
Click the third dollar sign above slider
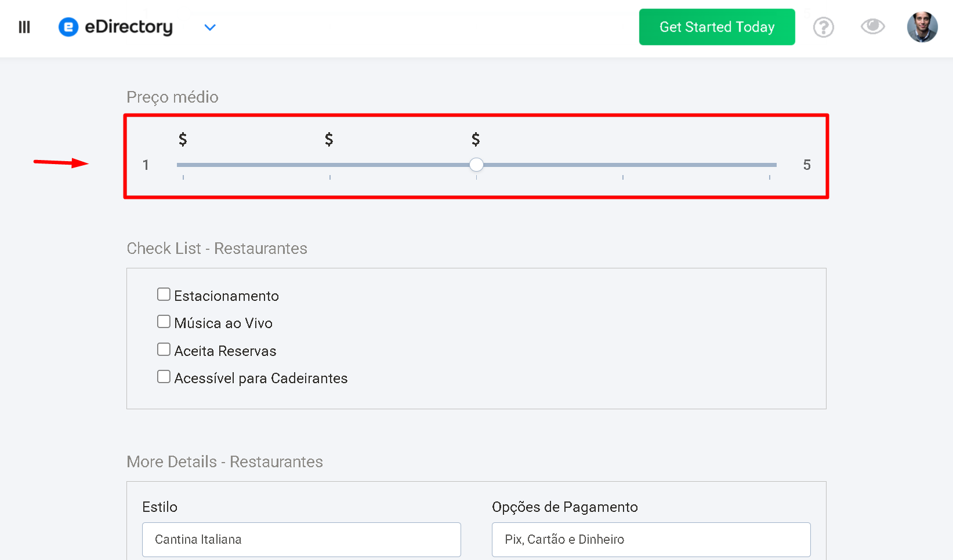coord(476,139)
